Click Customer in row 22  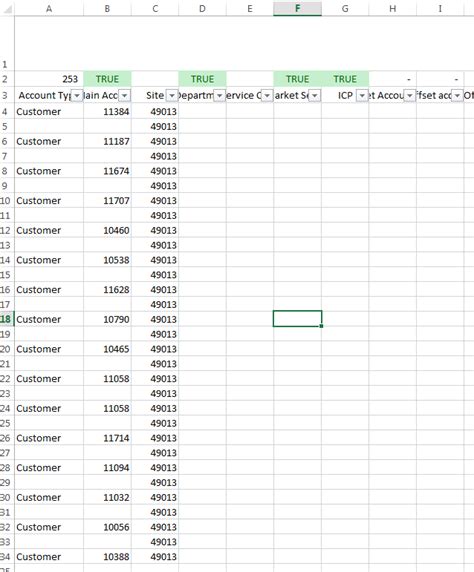coord(38,379)
